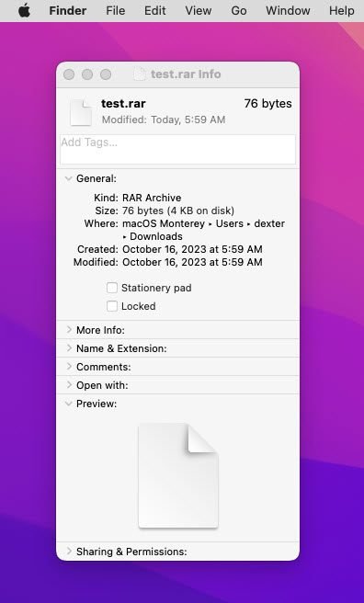Screen dimensions: 364x603
Task: Open the File menu
Action: coord(115,10)
